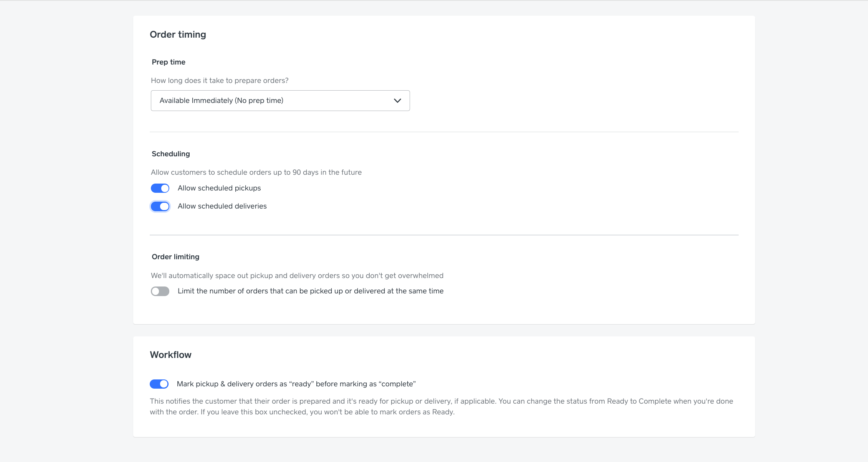Turn off Allow scheduled deliveries switch

click(160, 206)
